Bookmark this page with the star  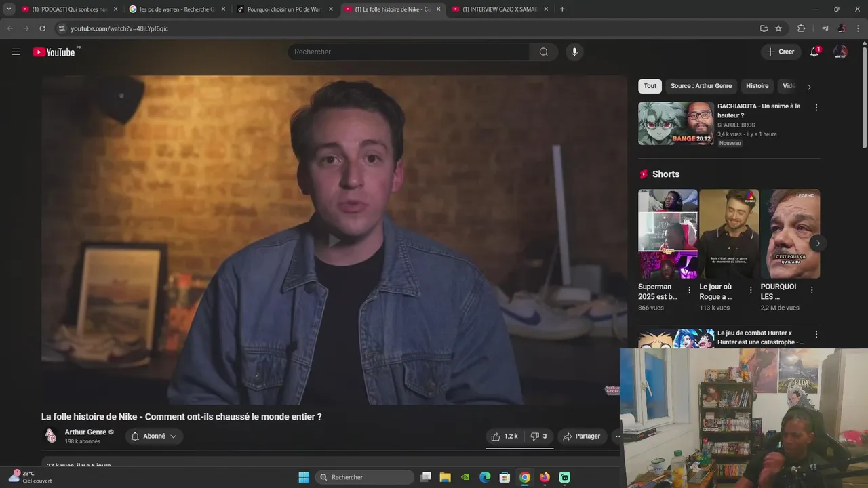[x=778, y=28]
